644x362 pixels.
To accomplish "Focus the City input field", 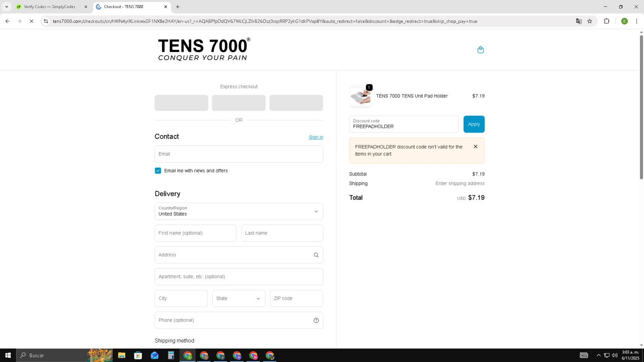I will click(x=181, y=299).
